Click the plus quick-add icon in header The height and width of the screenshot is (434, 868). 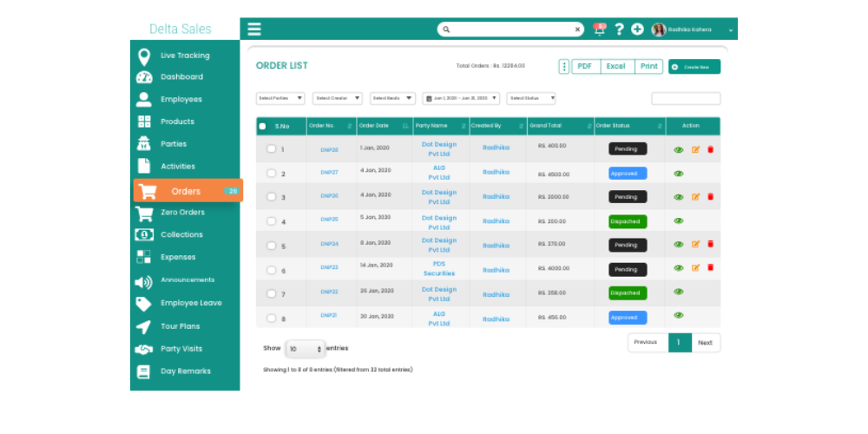pyautogui.click(x=638, y=30)
